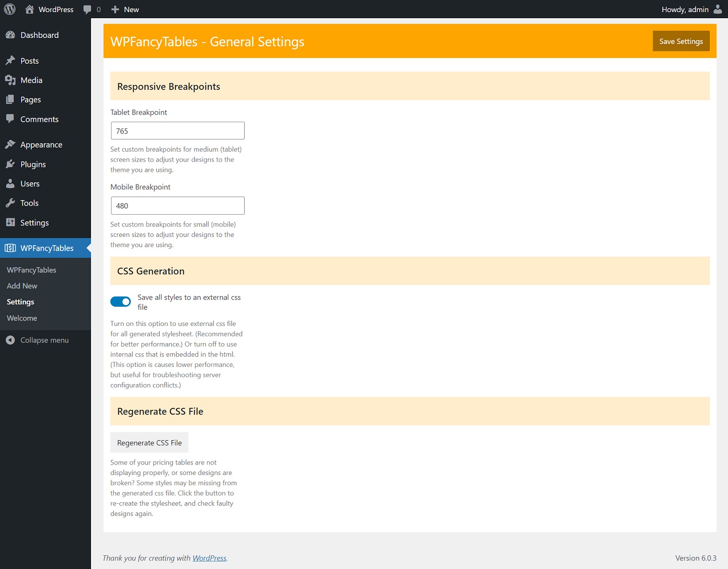This screenshot has width=728, height=569.
Task: Click the admin user avatar icon
Action: (x=717, y=9)
